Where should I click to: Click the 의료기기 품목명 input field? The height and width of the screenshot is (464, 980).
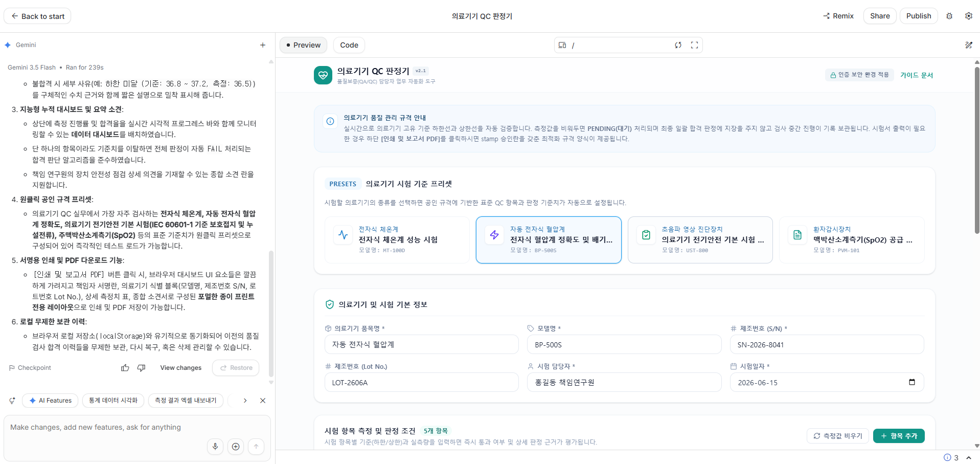422,344
